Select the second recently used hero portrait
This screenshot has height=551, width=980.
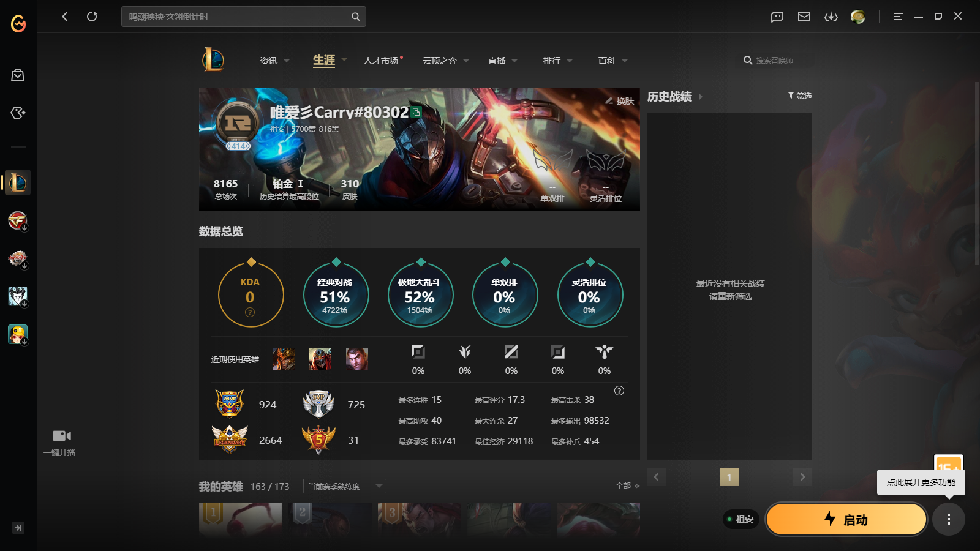[320, 359]
